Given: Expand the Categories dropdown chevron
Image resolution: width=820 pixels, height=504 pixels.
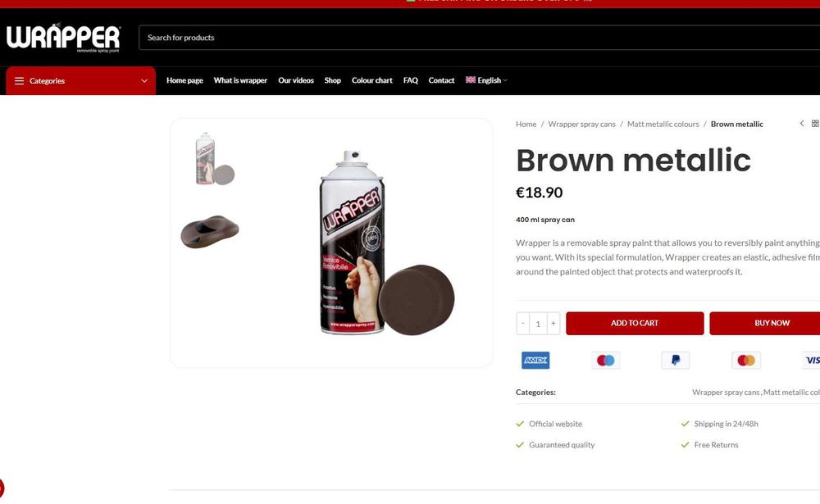Looking at the screenshot, I should 144,81.
